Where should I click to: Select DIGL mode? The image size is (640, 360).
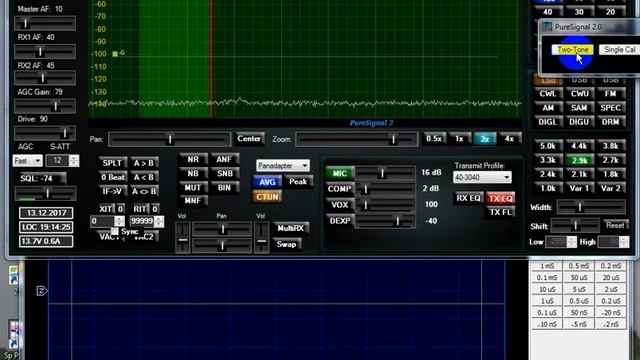click(x=547, y=122)
